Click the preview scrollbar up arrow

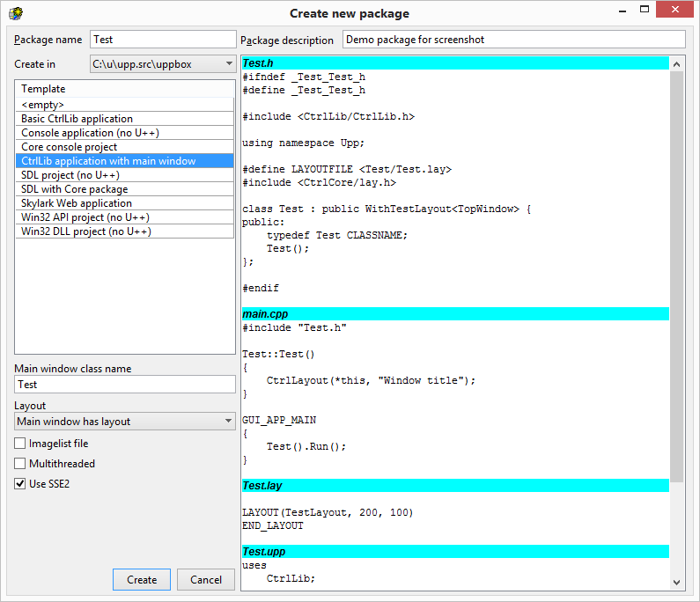[677, 64]
